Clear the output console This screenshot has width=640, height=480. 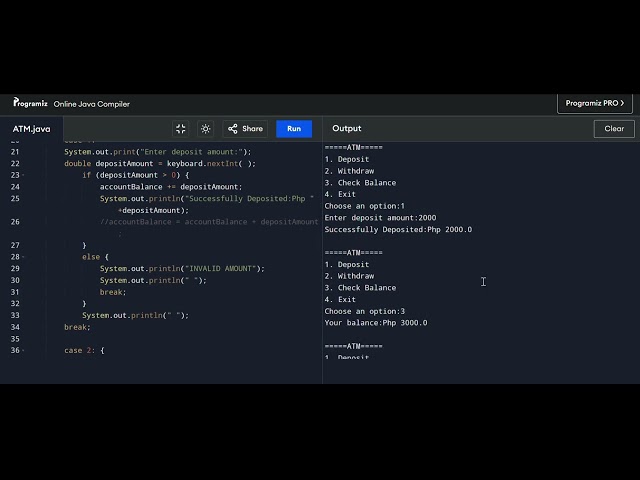[614, 129]
